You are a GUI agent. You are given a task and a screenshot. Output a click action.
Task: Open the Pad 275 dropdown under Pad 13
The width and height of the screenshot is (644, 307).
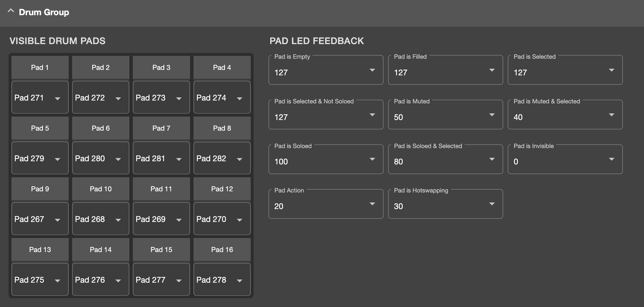(40, 280)
